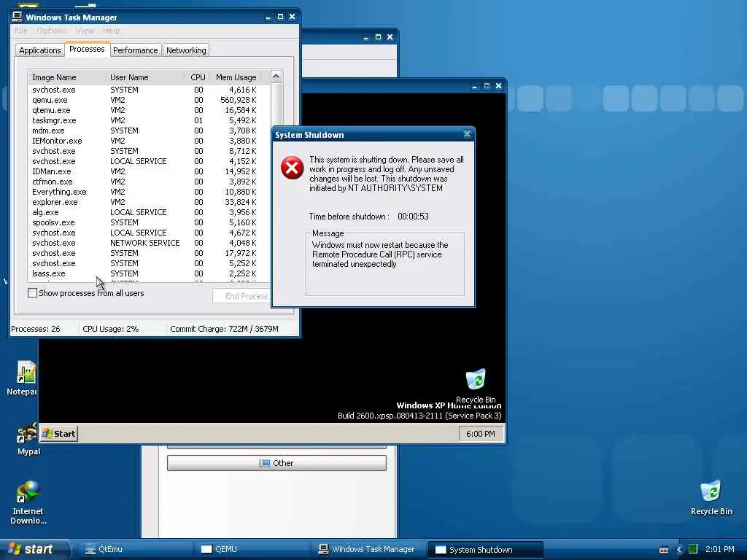Click the process list scroll up arrow
Image resolution: width=747 pixels, height=560 pixels.
(x=276, y=77)
